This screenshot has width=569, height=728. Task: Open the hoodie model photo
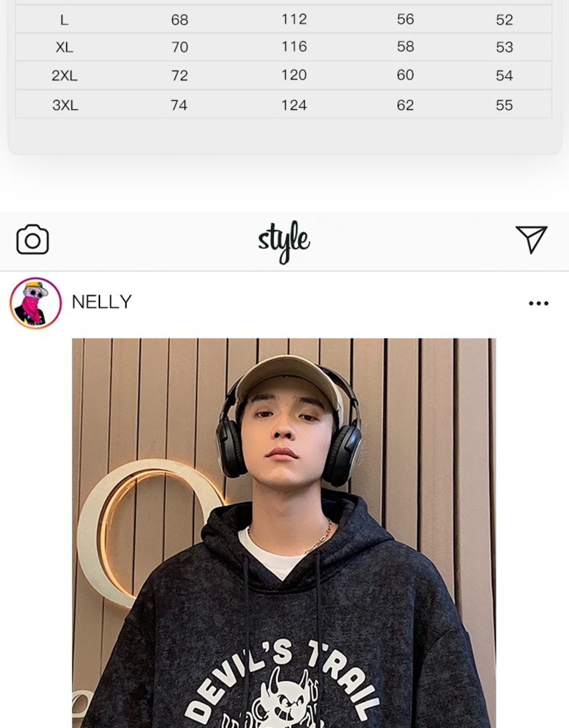[284, 533]
